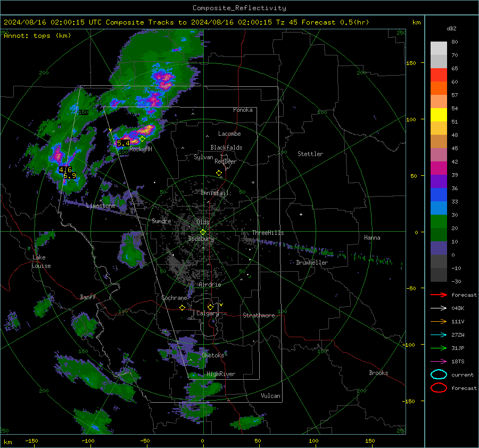The image size is (479, 448).
Task: Select the 54 dBZ yellow swatch
Action: click(x=439, y=115)
